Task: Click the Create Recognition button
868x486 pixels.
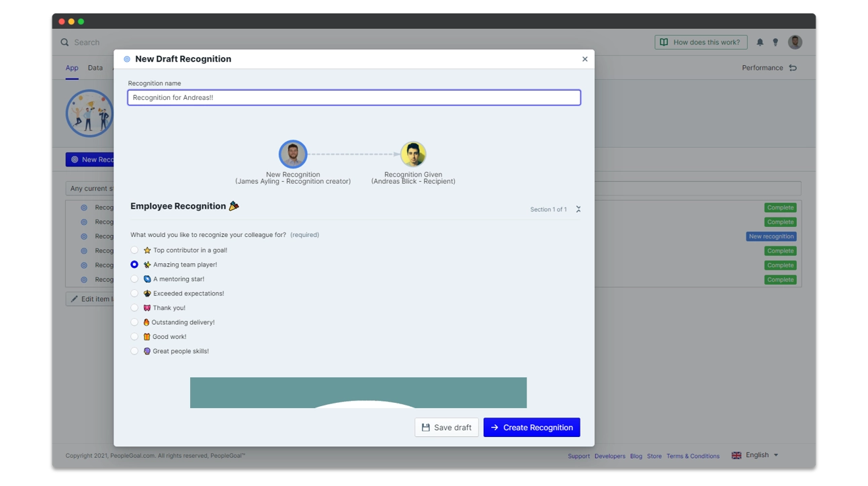Action: (x=531, y=428)
